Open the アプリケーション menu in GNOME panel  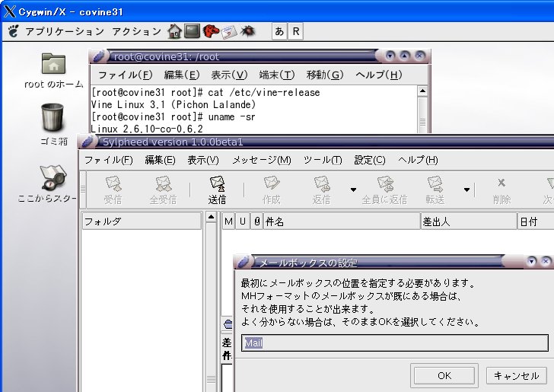(x=64, y=31)
